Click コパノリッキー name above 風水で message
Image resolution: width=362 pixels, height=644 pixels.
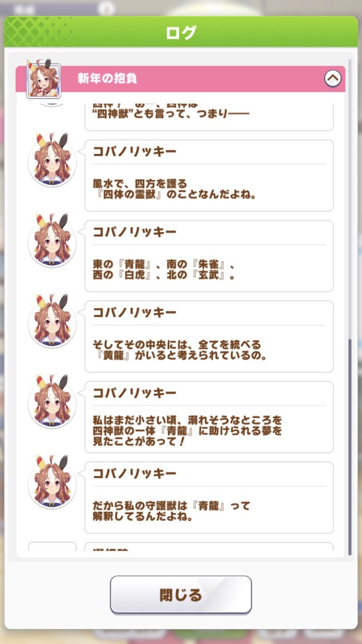(x=135, y=152)
